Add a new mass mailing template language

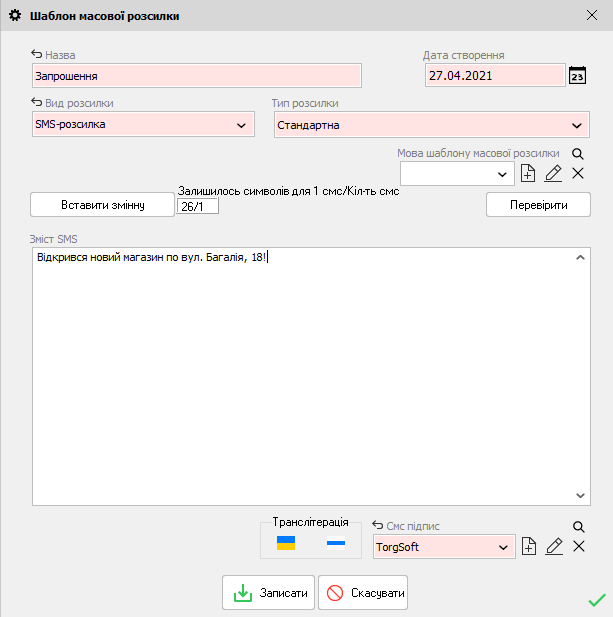(x=529, y=174)
